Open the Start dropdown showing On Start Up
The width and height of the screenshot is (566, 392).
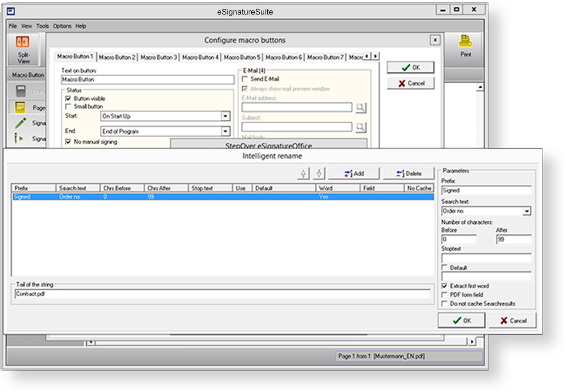[x=225, y=116]
